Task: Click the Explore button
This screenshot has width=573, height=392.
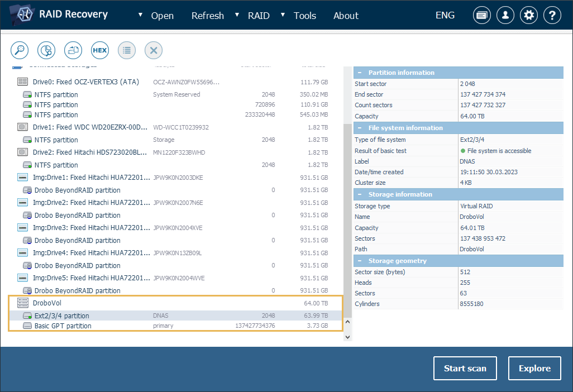Action: [534, 368]
